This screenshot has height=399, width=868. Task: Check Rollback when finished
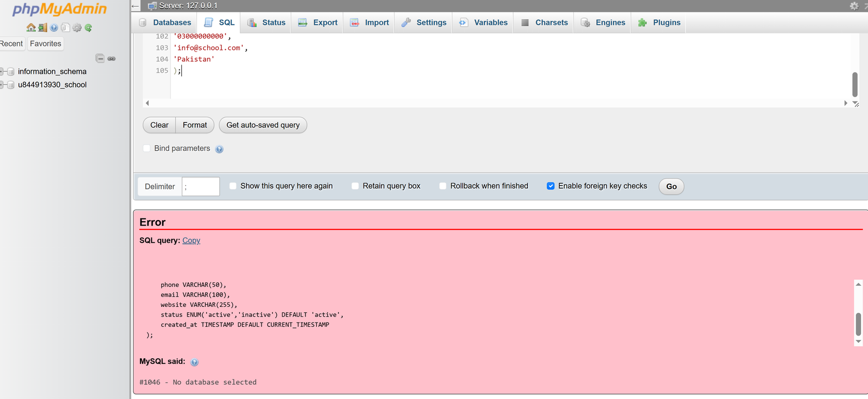tap(443, 186)
